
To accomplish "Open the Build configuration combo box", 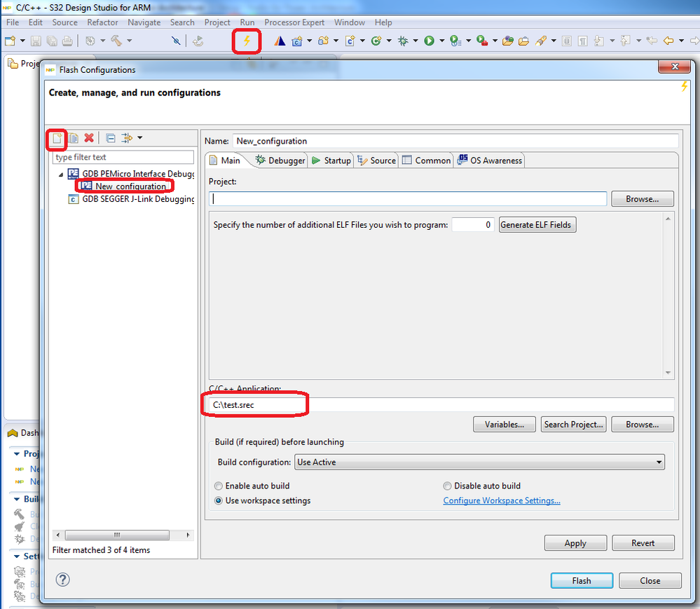I will coord(479,462).
